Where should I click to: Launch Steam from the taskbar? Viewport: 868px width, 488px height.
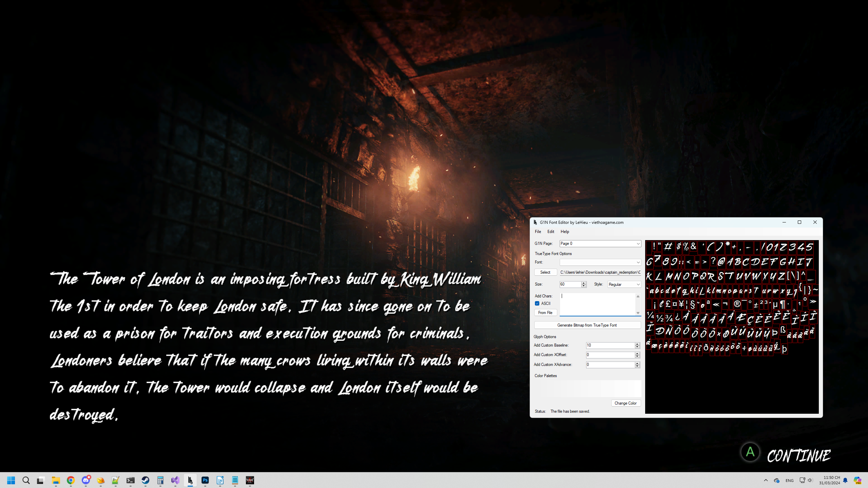pyautogui.click(x=146, y=480)
